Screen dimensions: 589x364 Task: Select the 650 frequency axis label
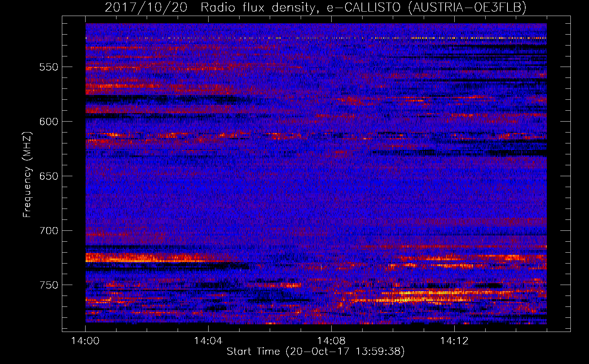48,176
